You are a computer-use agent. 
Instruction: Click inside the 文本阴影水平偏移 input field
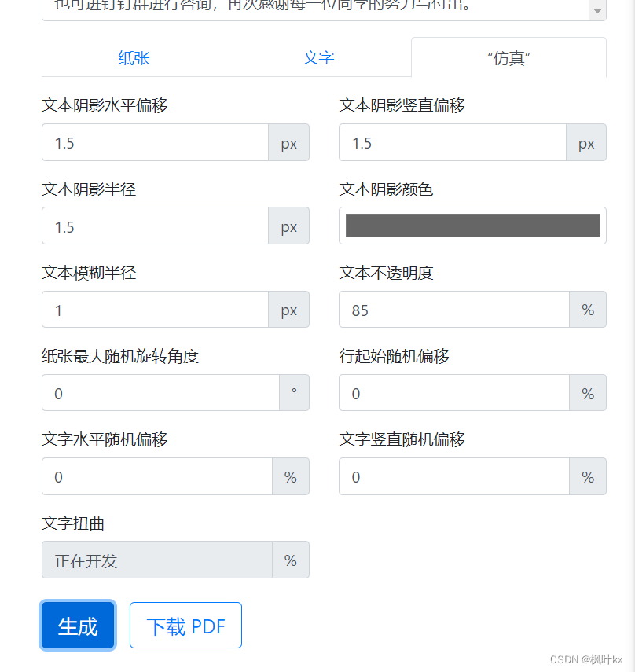pos(155,142)
